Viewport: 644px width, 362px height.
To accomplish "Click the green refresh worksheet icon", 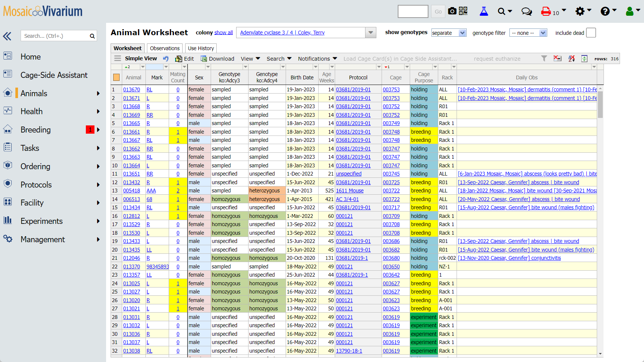I will pyautogui.click(x=584, y=58).
